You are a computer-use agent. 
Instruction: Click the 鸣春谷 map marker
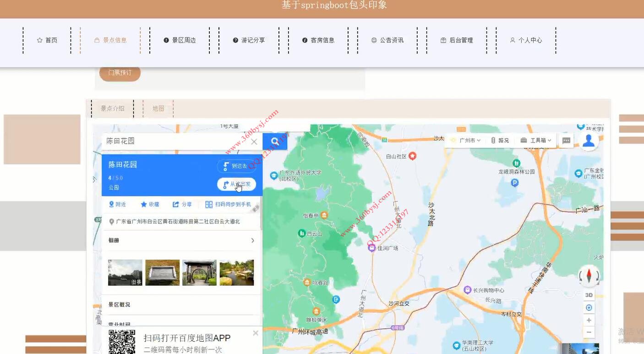[x=307, y=282]
